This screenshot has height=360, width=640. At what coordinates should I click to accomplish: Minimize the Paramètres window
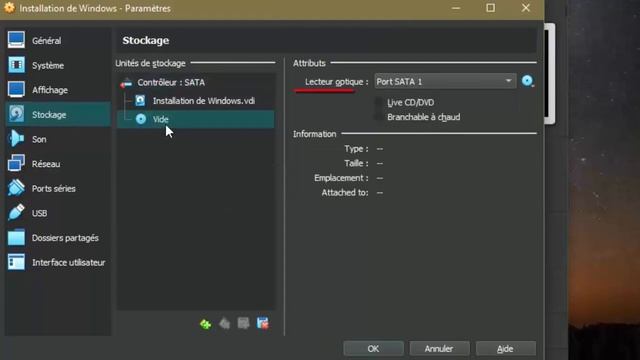coord(456,8)
